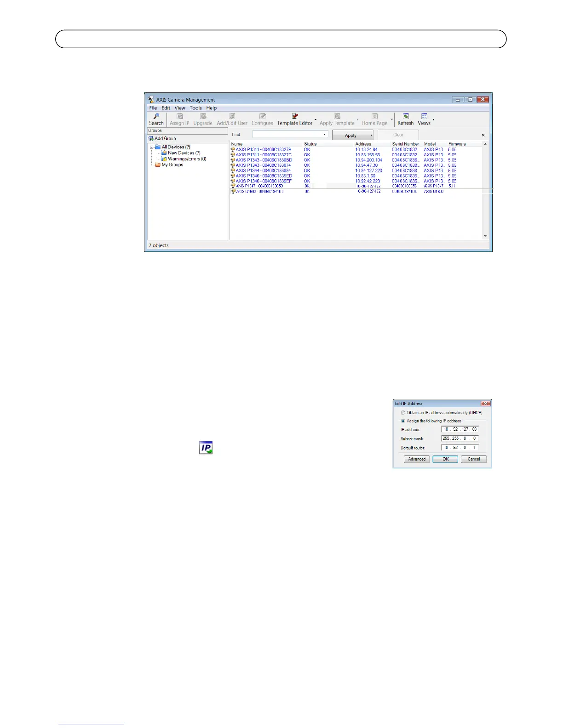Select device AXIS P1344 - 00408C183884
This screenshot has width=563, height=728.
263,171
